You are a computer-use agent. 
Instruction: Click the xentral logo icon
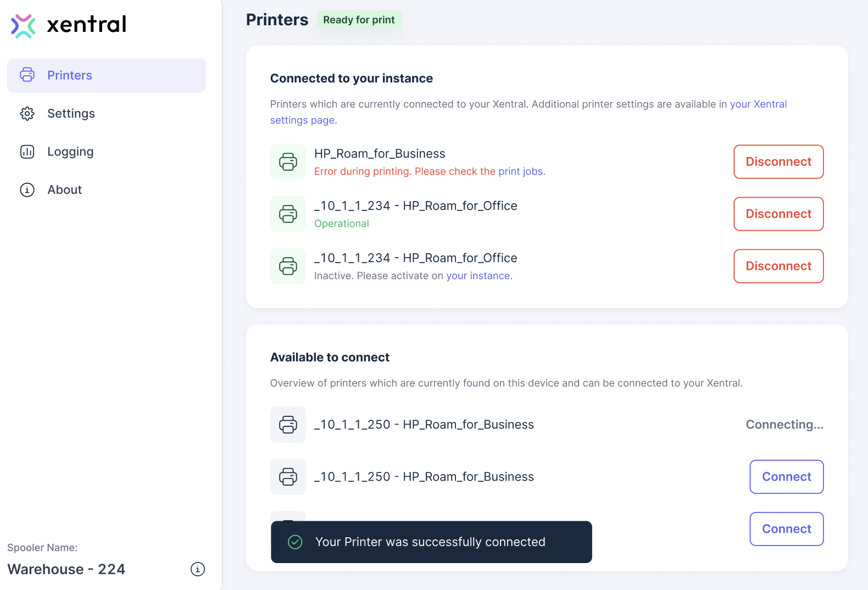coord(23,25)
